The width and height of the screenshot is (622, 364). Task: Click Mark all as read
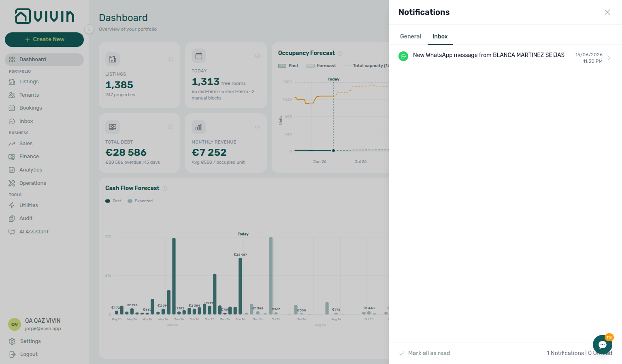tap(425, 353)
